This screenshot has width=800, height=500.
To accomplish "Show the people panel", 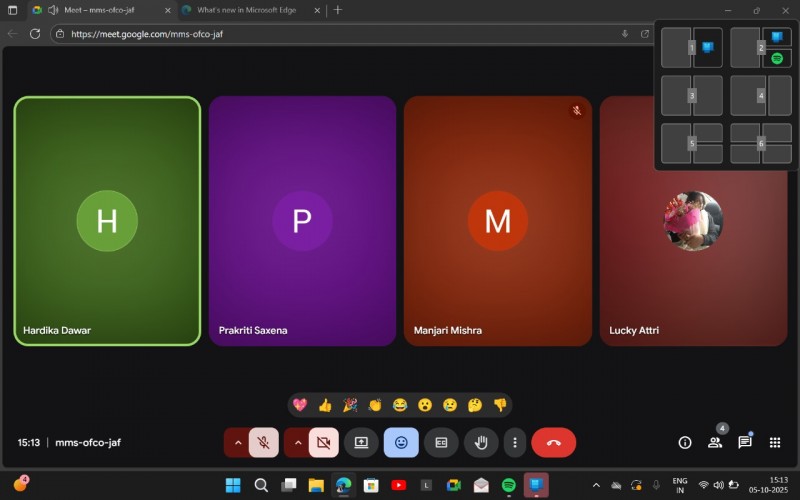I will pos(715,442).
